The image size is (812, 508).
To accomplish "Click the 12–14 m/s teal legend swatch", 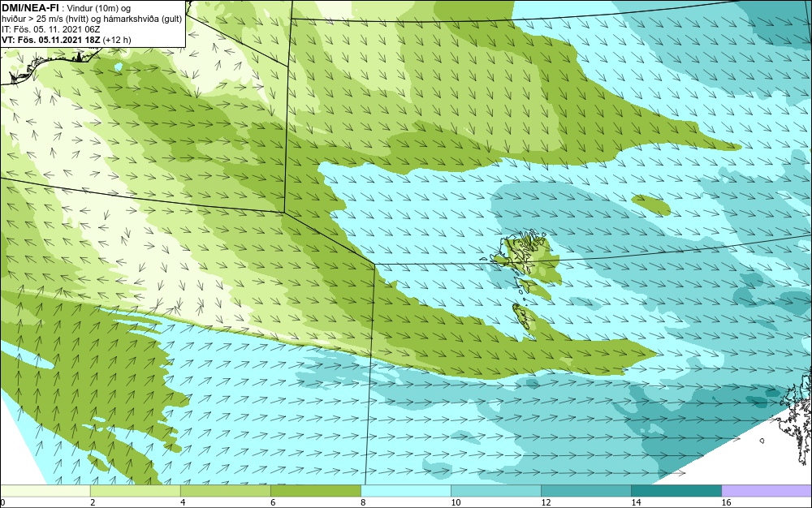I will point(585,490).
